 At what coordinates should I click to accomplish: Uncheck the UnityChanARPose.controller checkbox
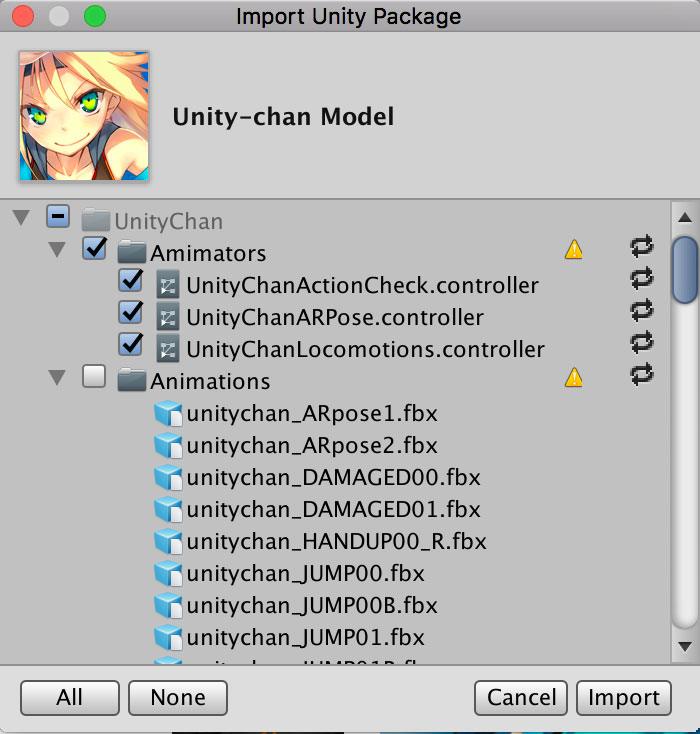pos(131,312)
